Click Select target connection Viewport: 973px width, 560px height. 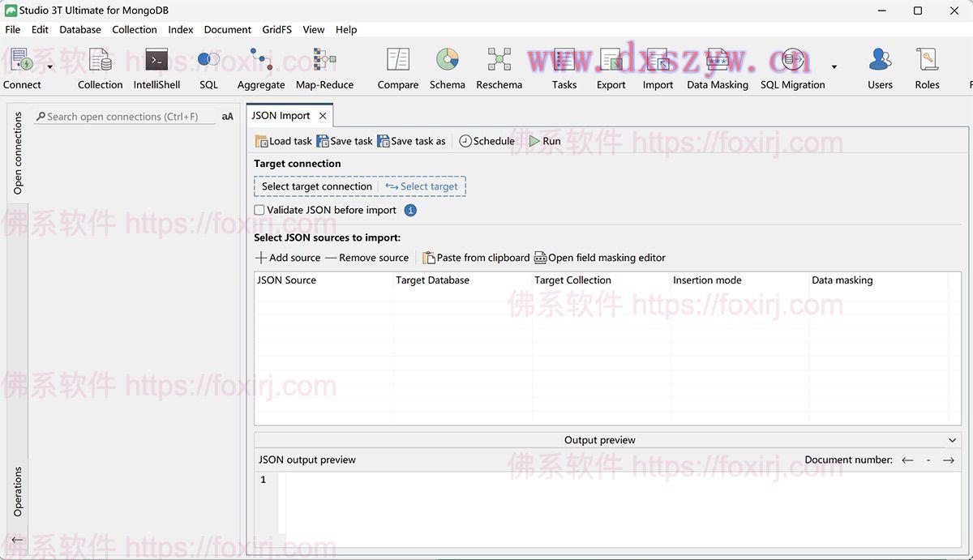[317, 186]
